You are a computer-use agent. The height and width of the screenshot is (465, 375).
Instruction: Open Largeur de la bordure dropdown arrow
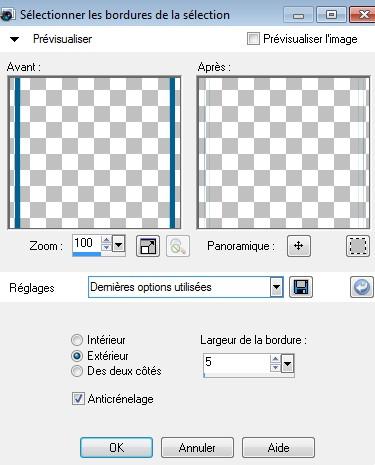[287, 364]
